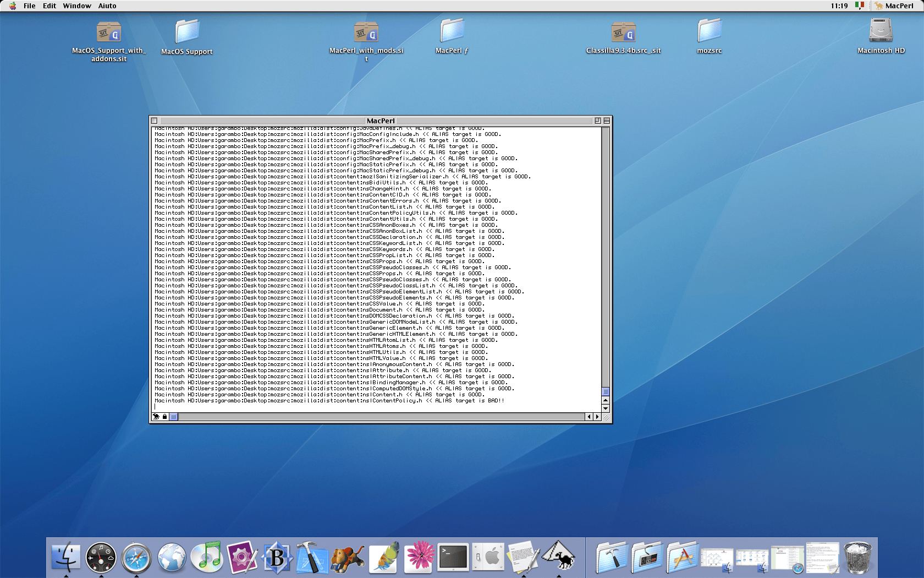Select the mozsrc folder on desktop

pos(710,37)
